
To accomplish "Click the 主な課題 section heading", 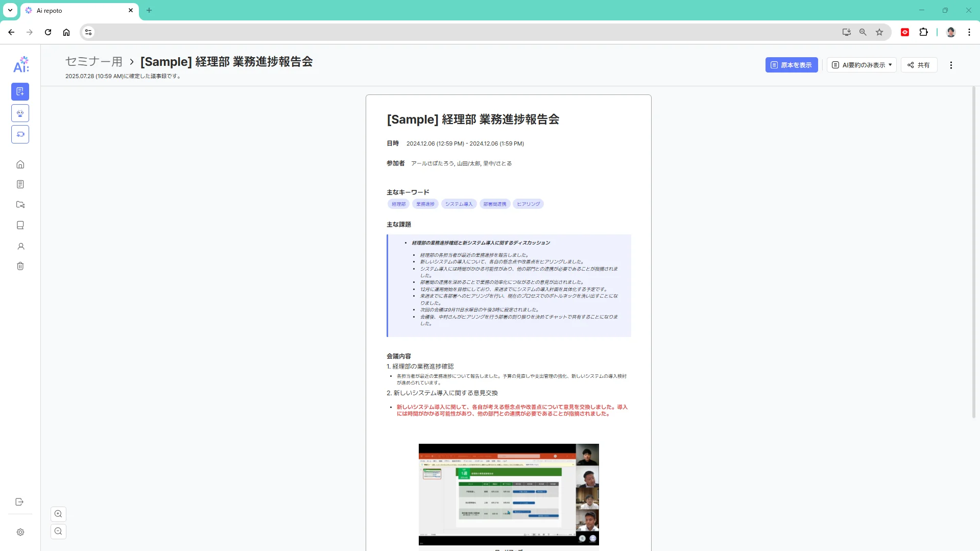I will (x=399, y=225).
